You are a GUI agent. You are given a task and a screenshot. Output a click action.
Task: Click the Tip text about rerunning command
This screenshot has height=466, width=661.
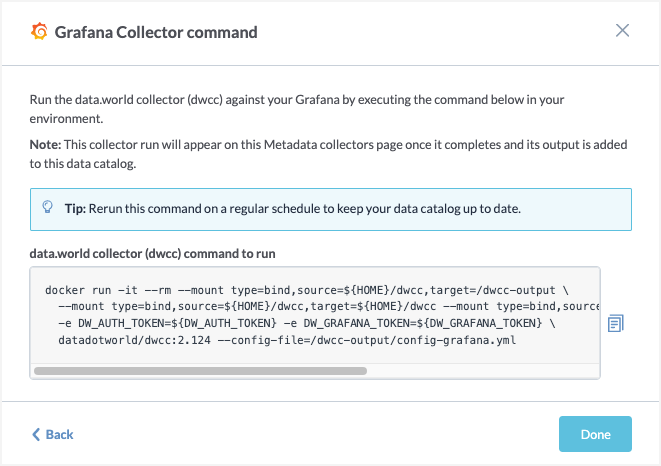click(x=293, y=208)
